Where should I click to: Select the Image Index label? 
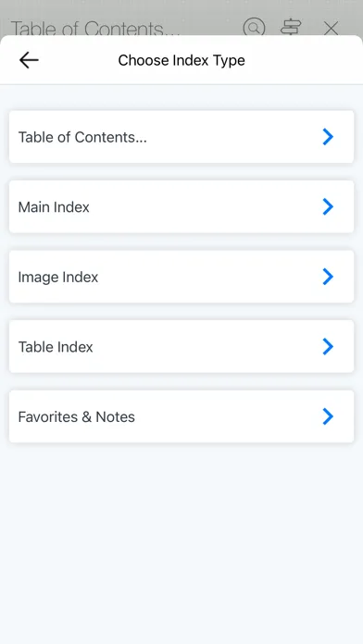pyautogui.click(x=58, y=278)
